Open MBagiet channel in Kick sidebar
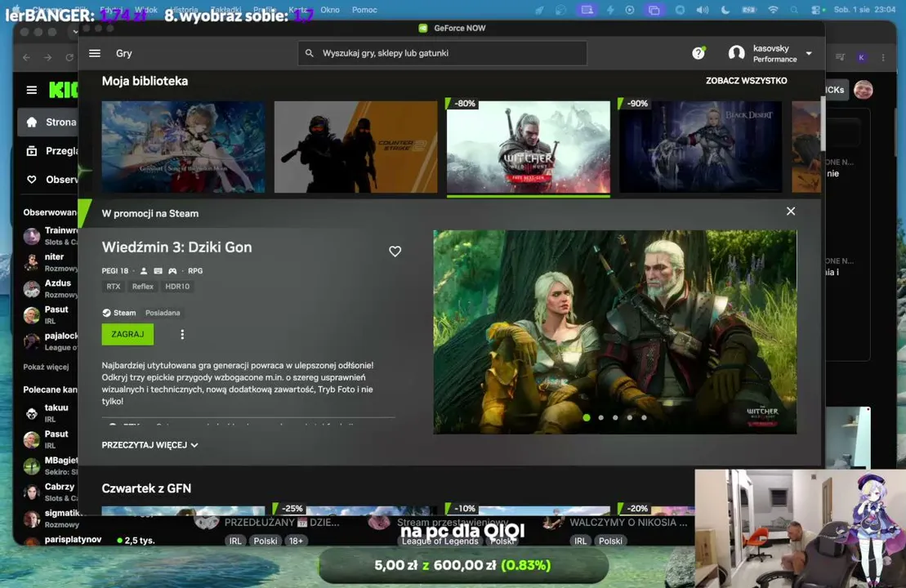Image resolution: width=906 pixels, height=588 pixels. [x=51, y=465]
